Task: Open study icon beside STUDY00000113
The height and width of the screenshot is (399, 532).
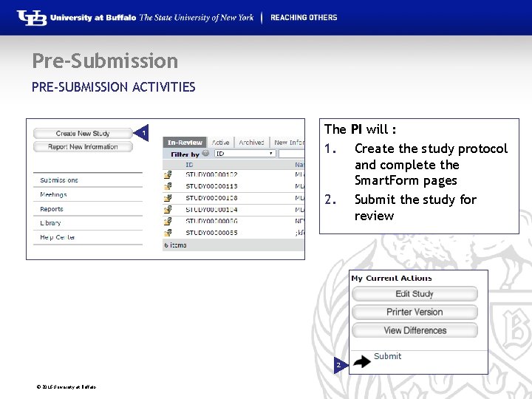Action: 168,186
